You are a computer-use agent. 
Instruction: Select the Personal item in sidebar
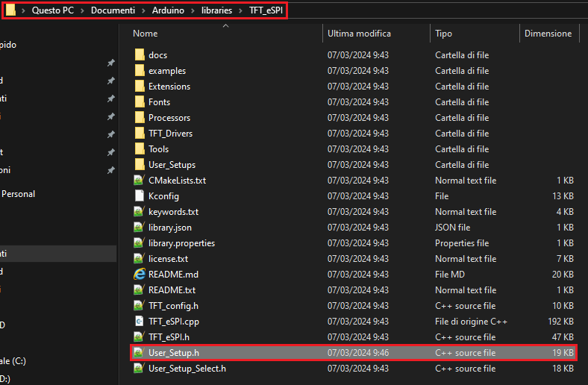[18, 194]
